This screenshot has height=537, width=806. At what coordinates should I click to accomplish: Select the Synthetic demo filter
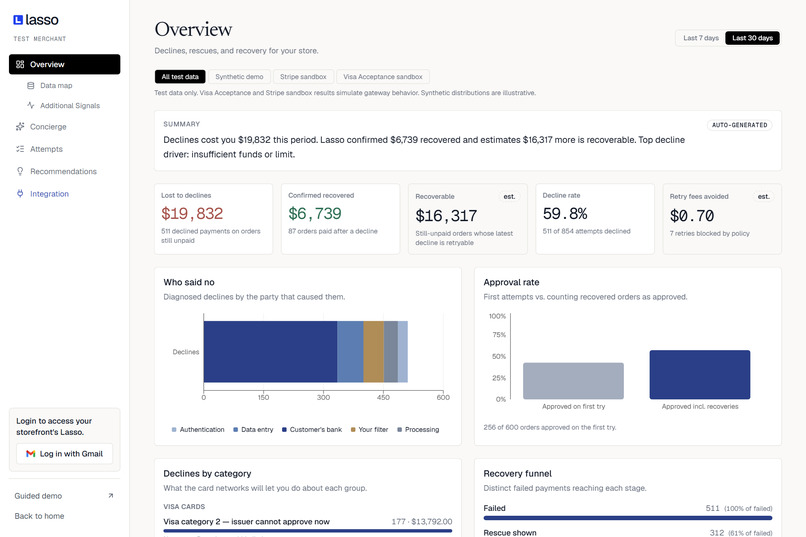239,77
